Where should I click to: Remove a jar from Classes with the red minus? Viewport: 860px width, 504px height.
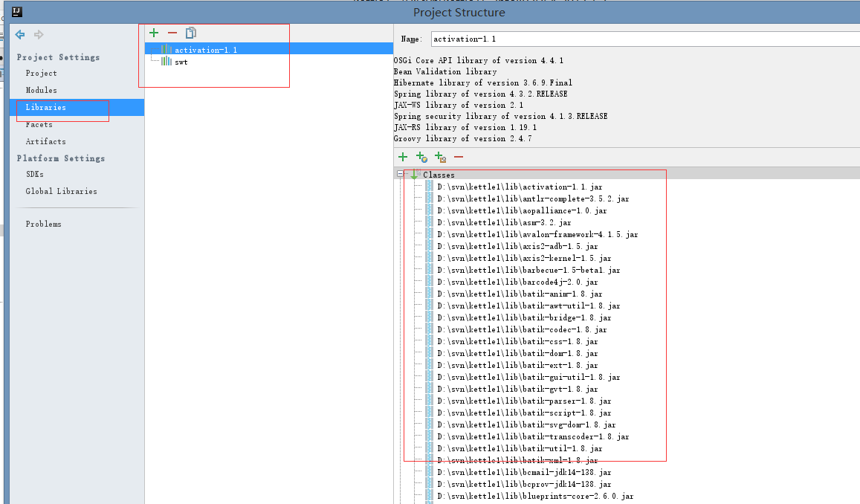[x=459, y=157]
